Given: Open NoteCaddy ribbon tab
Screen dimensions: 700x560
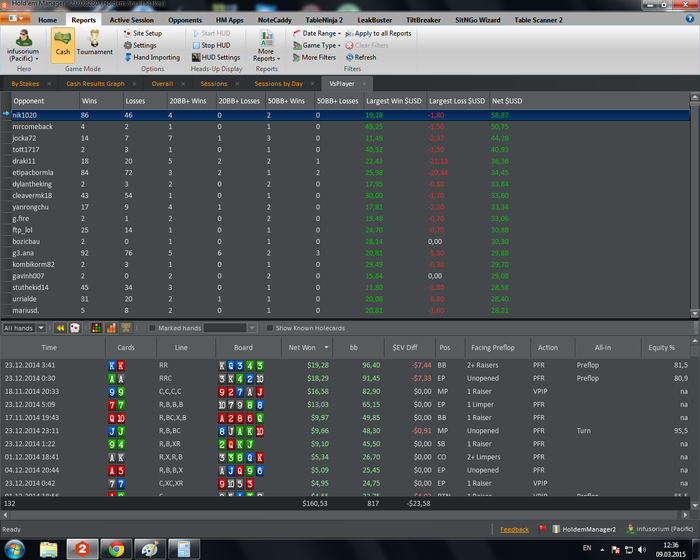Looking at the screenshot, I should (x=275, y=20).
